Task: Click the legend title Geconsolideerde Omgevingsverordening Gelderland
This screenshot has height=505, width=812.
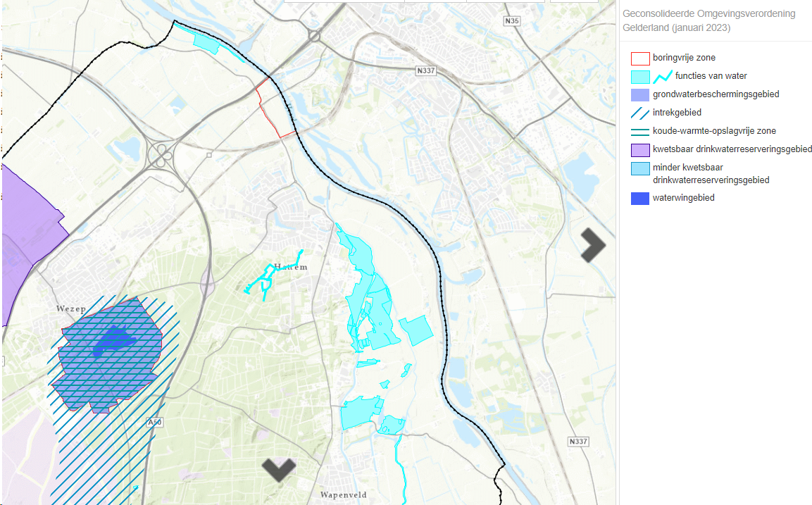Action: coord(708,21)
